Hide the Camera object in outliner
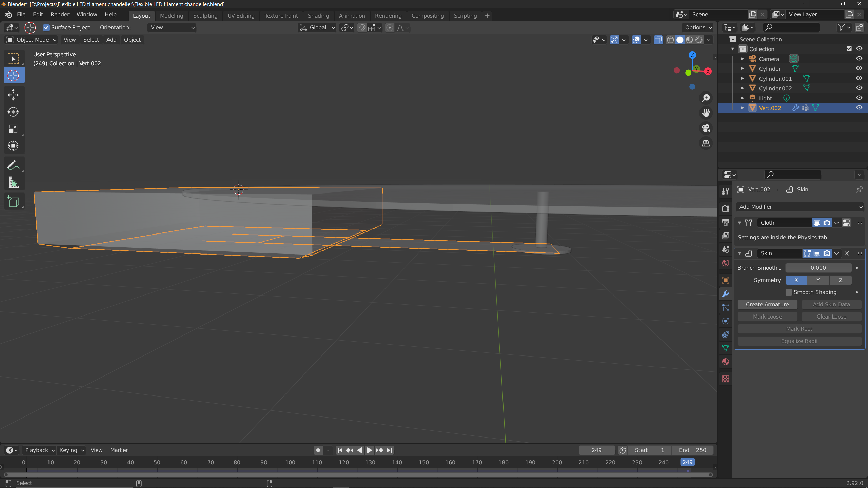Viewport: 868px width, 488px height. (859, 59)
